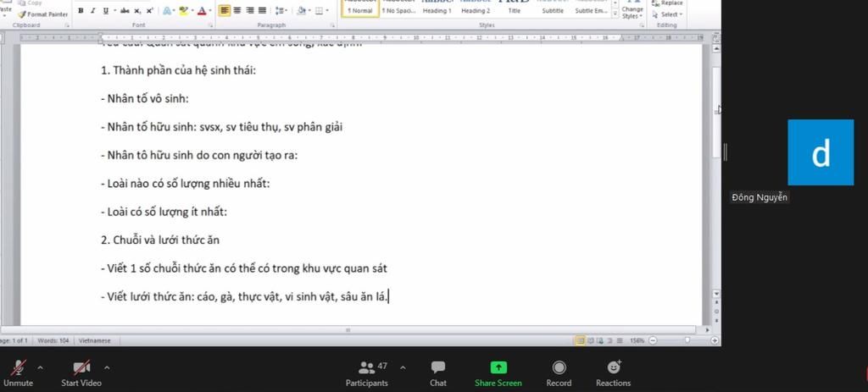Toggle italic formatting in Word ribbon
This screenshot has width=868, height=392.
coord(93,10)
